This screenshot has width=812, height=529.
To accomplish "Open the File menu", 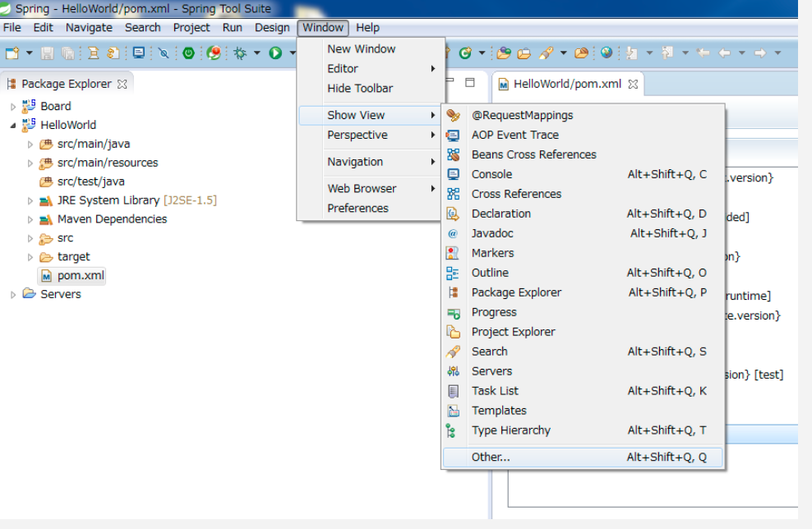I will (12, 27).
